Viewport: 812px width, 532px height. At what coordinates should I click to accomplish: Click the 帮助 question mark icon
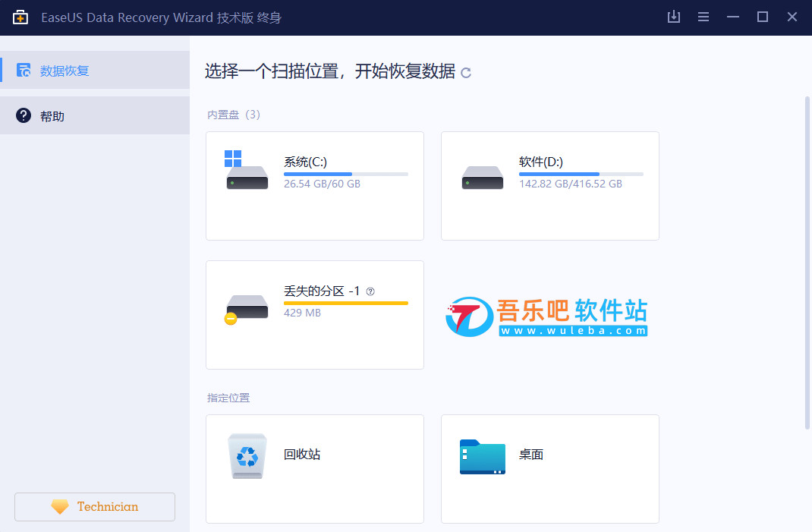click(24, 115)
